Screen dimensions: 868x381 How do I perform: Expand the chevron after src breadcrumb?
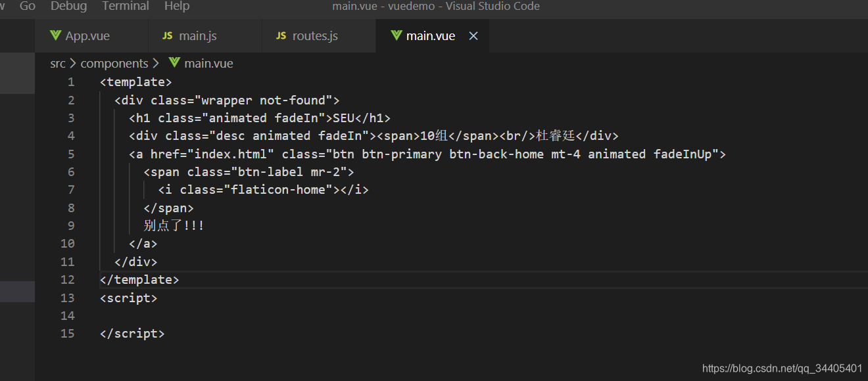[x=73, y=64]
